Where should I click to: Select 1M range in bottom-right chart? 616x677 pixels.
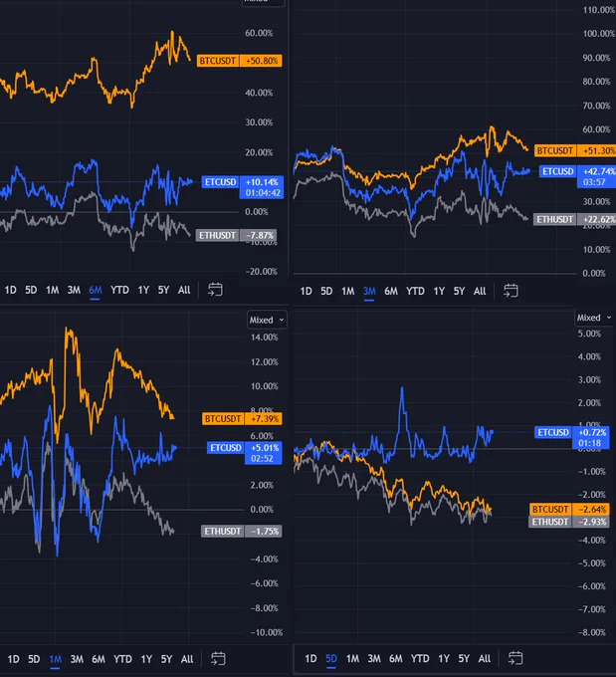pos(352,658)
